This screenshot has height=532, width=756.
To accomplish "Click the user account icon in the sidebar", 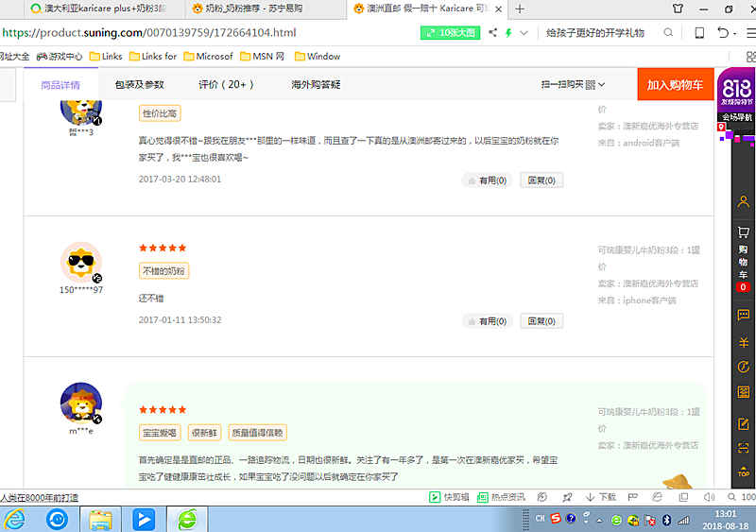I will click(x=744, y=203).
